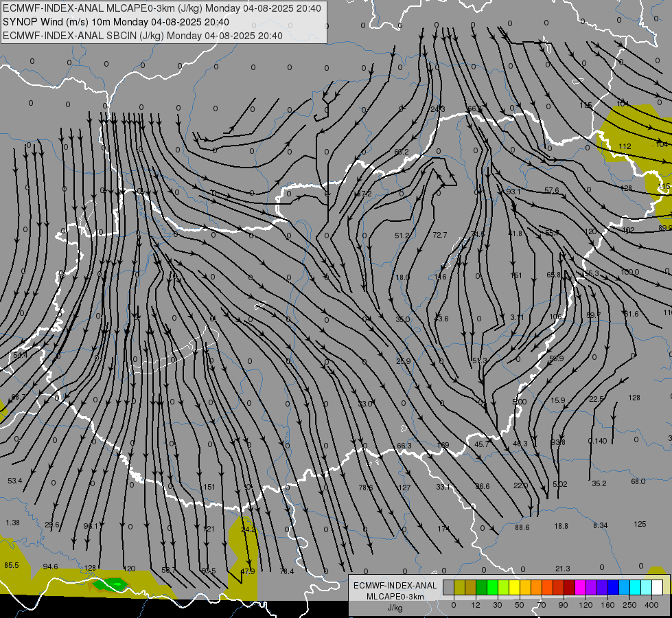
Task: Select the map value 169
Action: pos(443,445)
